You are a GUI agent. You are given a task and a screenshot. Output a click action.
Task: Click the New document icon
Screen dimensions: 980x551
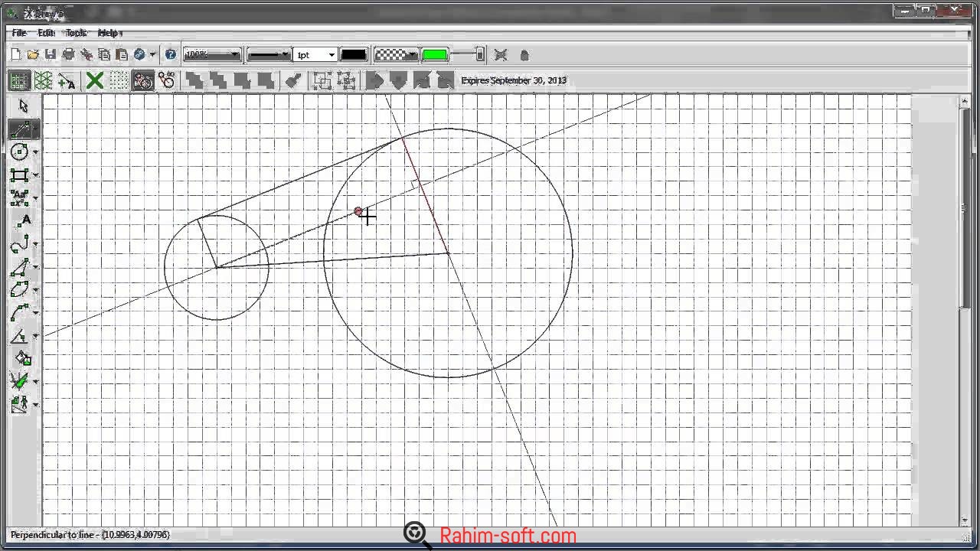pyautogui.click(x=16, y=55)
